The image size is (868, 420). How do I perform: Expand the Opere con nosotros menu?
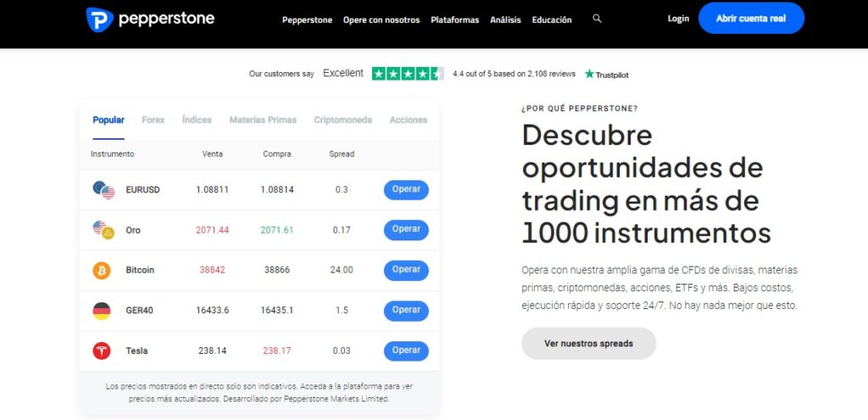point(381,19)
